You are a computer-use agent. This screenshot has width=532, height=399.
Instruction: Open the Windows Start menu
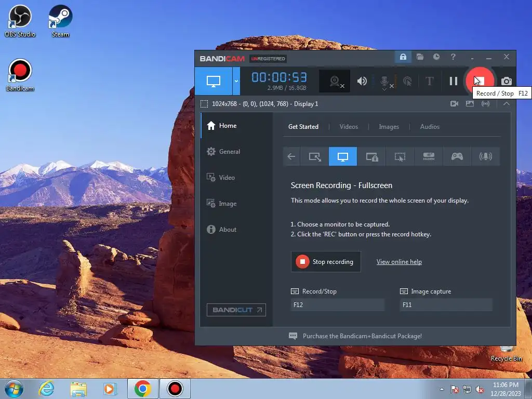(14, 389)
